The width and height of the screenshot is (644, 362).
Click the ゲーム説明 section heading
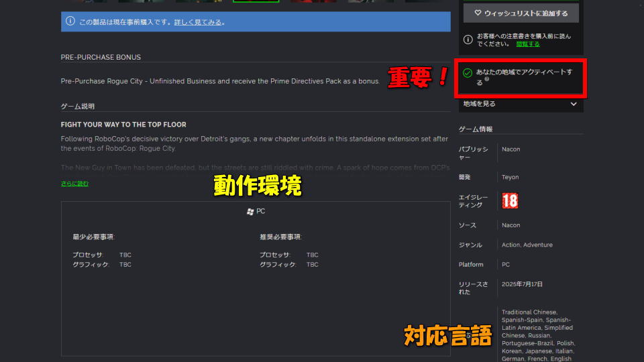pyautogui.click(x=78, y=107)
